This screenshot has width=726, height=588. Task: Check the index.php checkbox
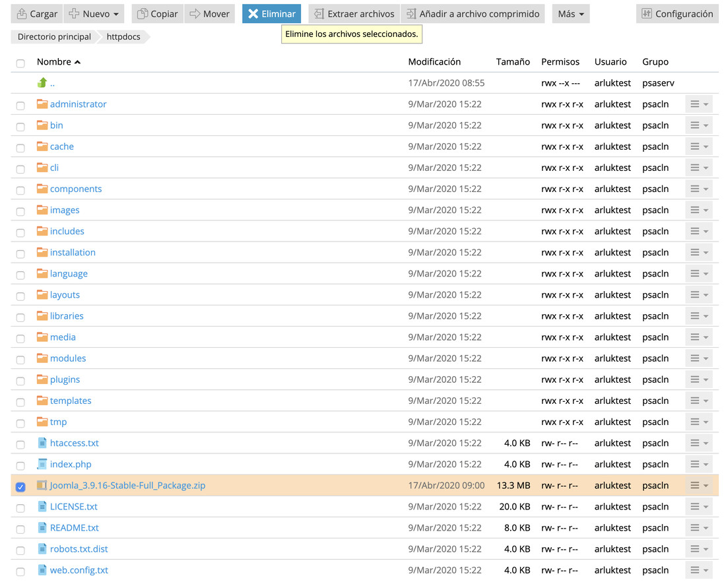[x=20, y=465]
